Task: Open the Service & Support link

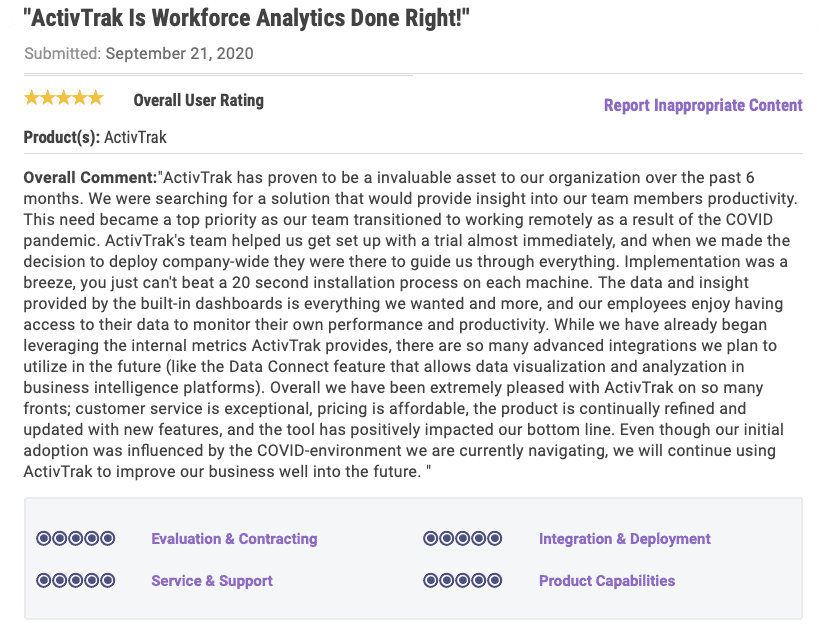Action: point(212,581)
